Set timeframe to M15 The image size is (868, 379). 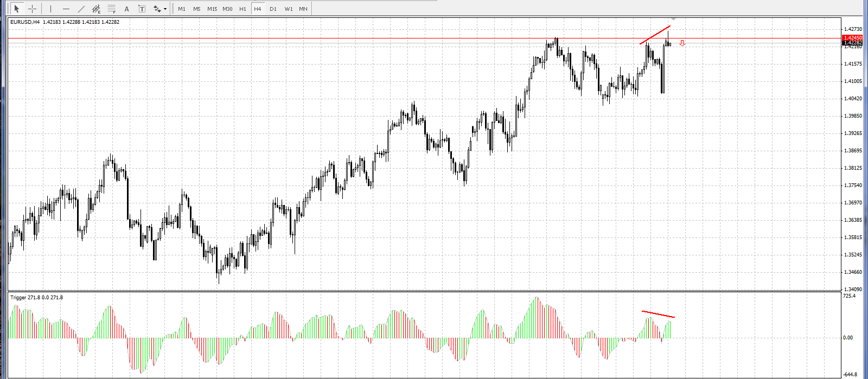click(212, 9)
